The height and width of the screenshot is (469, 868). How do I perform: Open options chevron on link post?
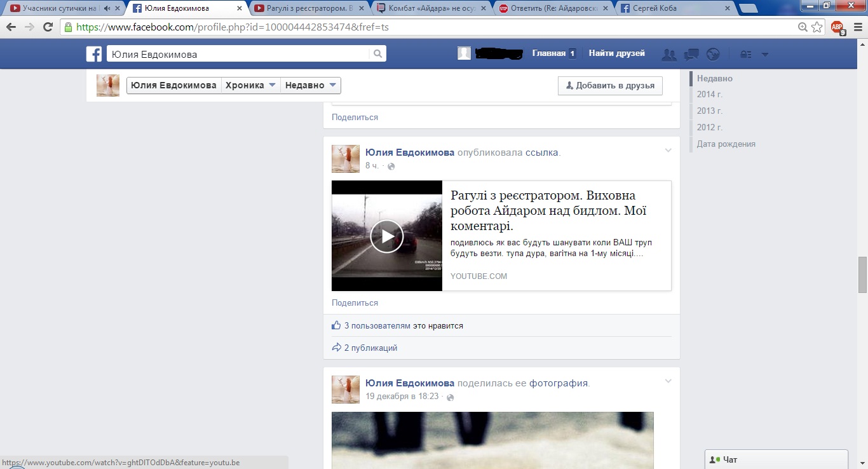(x=668, y=151)
